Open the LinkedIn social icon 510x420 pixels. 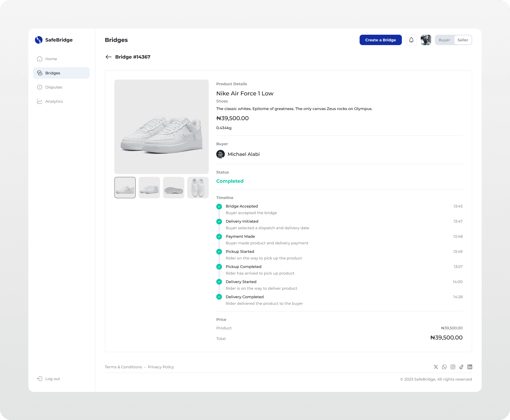[x=470, y=367]
